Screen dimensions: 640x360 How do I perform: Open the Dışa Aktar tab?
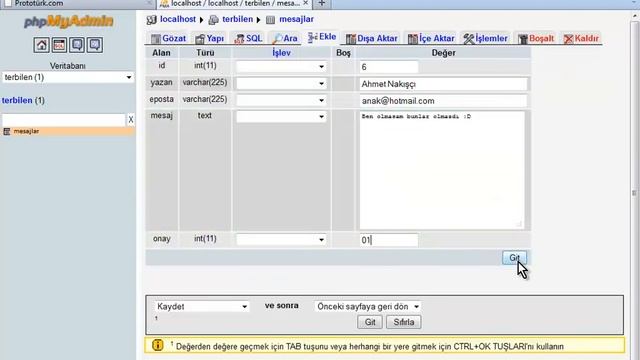tap(371, 38)
